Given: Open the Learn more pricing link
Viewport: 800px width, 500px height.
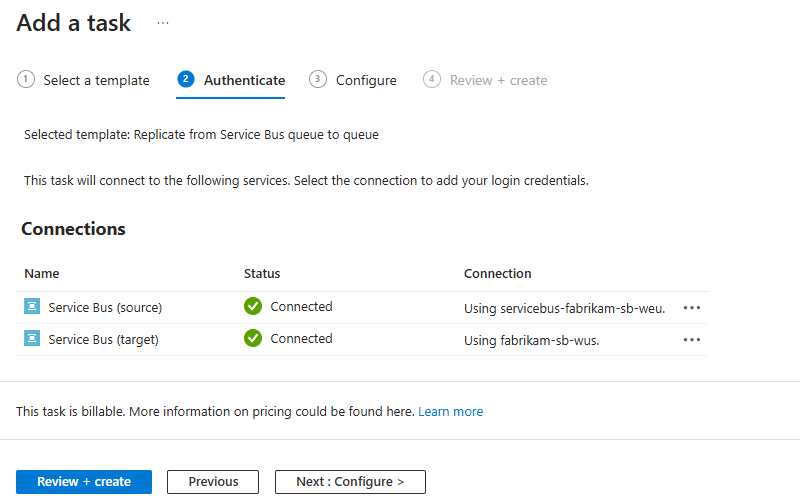Looking at the screenshot, I should tap(450, 411).
